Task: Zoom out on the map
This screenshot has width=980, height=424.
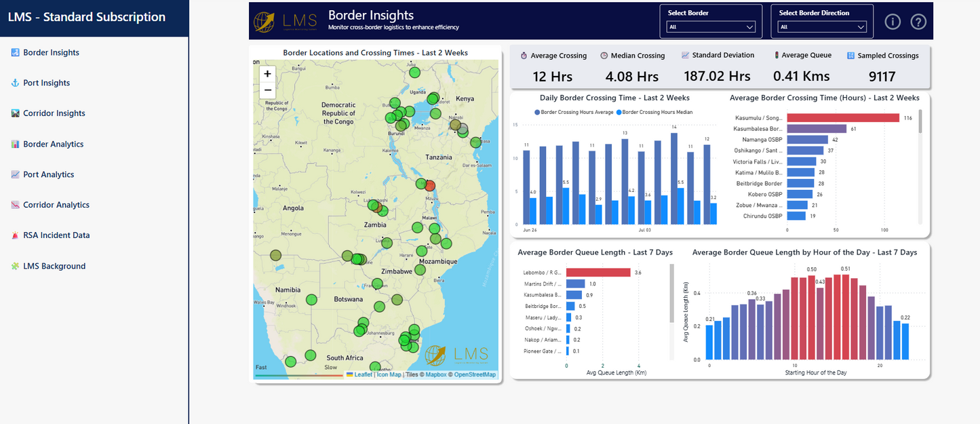Action: coord(267,90)
